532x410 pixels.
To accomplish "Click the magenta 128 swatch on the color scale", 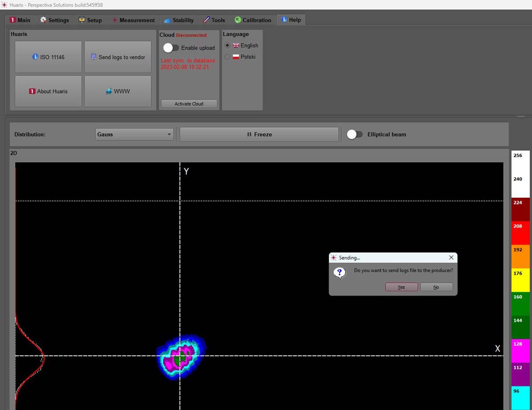I will [x=520, y=350].
